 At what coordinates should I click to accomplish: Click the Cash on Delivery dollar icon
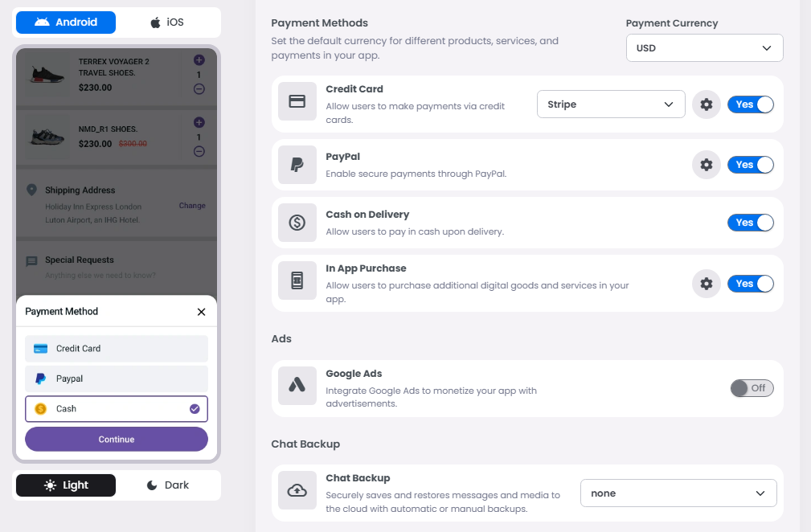[x=297, y=223]
